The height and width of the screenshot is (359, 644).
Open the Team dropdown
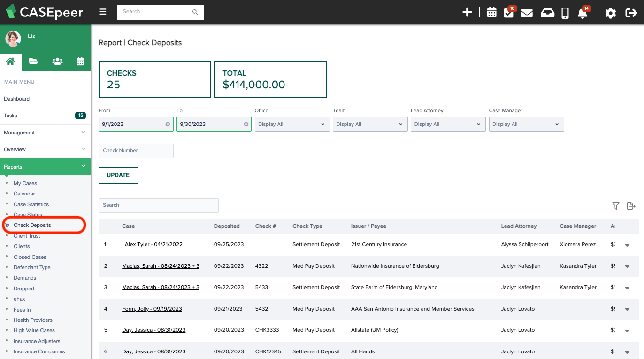(x=370, y=124)
